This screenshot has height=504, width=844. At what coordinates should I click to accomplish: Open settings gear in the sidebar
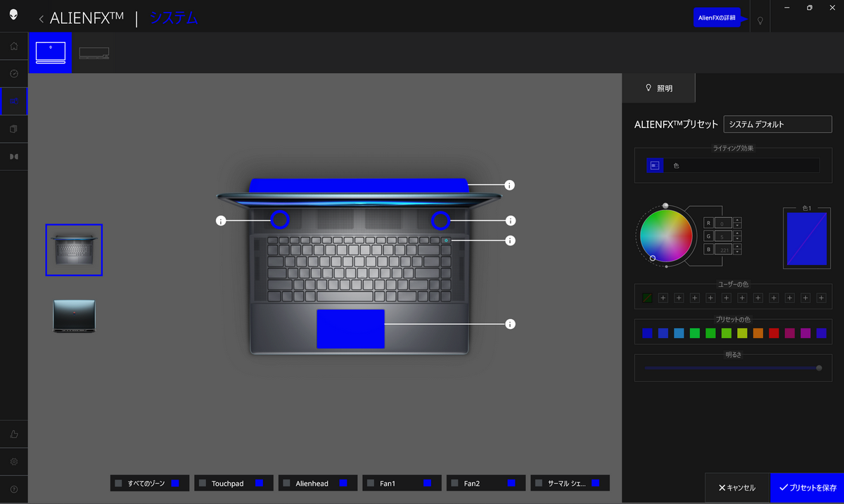14,462
